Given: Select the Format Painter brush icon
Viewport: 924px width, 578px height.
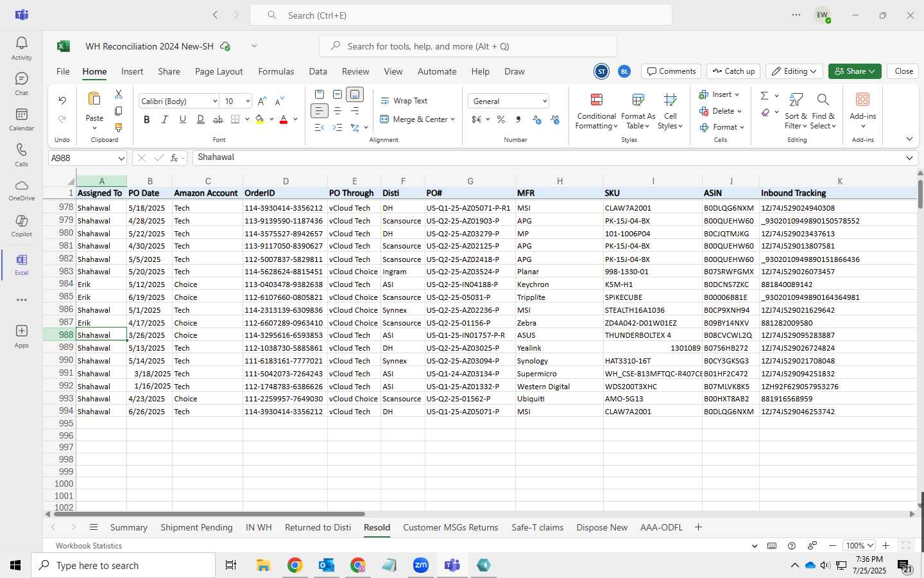Looking at the screenshot, I should tap(119, 128).
